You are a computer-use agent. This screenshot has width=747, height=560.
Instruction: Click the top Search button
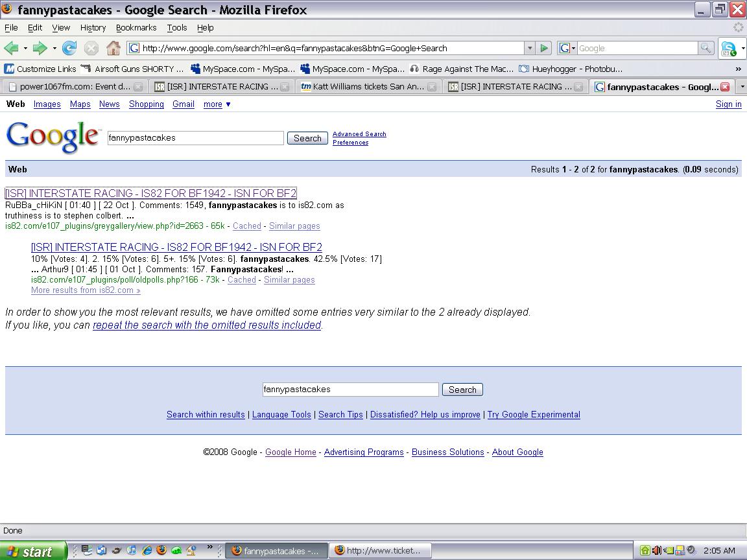307,138
